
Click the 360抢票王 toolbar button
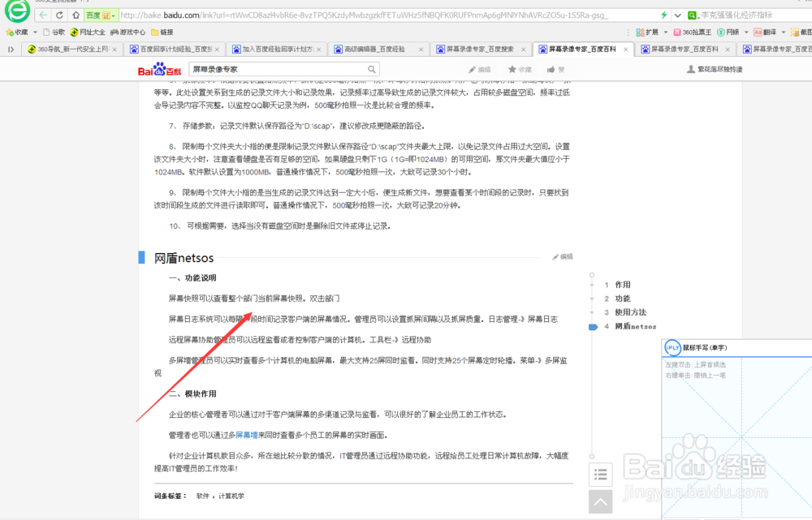pos(693,32)
